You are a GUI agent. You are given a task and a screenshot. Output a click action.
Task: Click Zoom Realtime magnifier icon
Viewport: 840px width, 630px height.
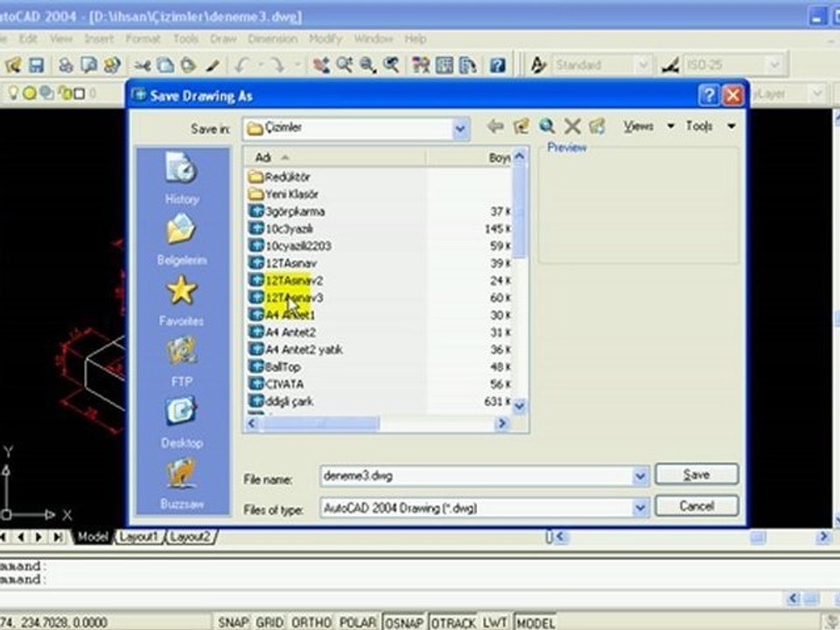pos(344,66)
